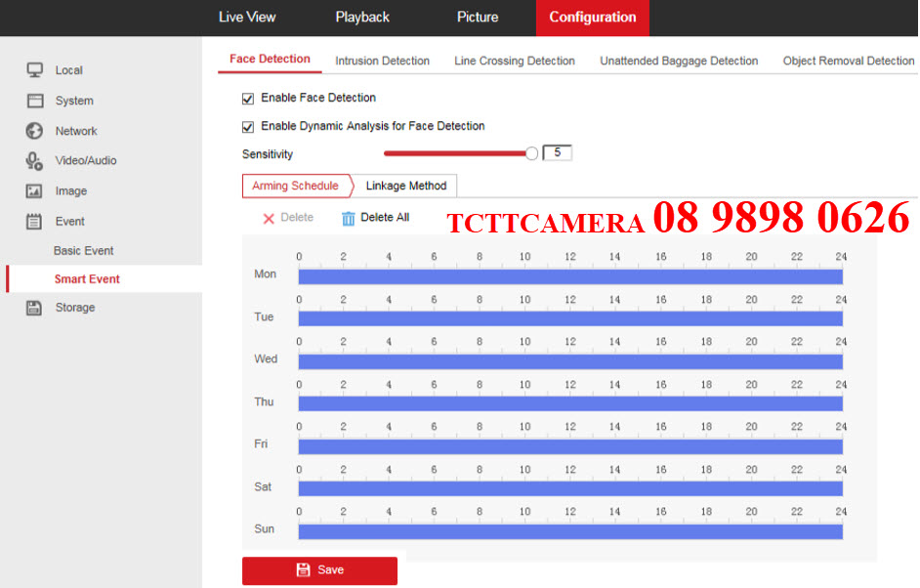Click the Image picture icon
The width and height of the screenshot is (920, 588).
pyautogui.click(x=35, y=191)
